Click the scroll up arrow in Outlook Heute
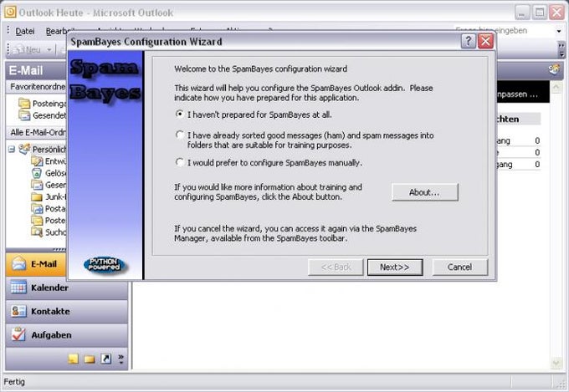This screenshot has width=569, height=392. (556, 88)
